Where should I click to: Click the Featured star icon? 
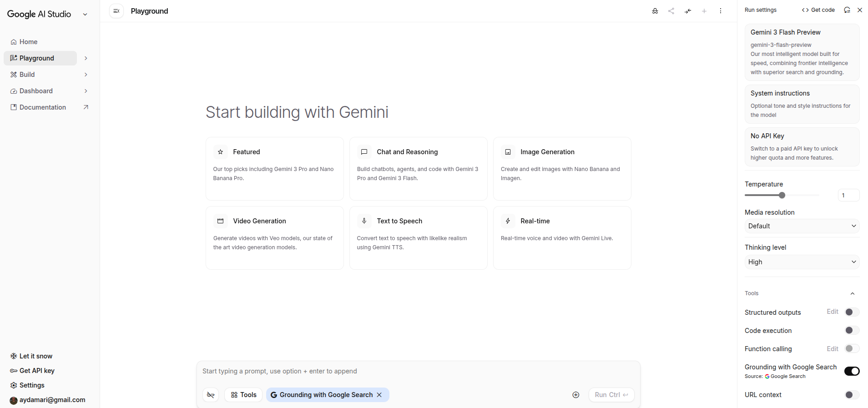[x=220, y=152]
